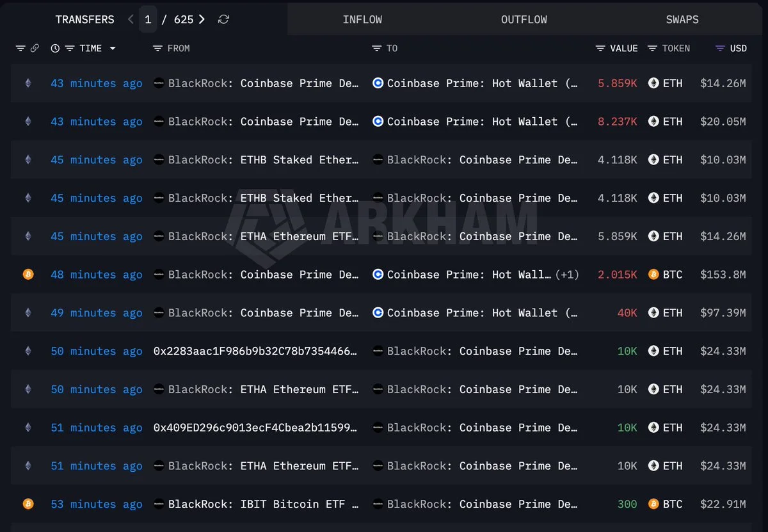Click BTC token icon in $22.91M row
The width and height of the screenshot is (768, 532).
click(x=653, y=504)
